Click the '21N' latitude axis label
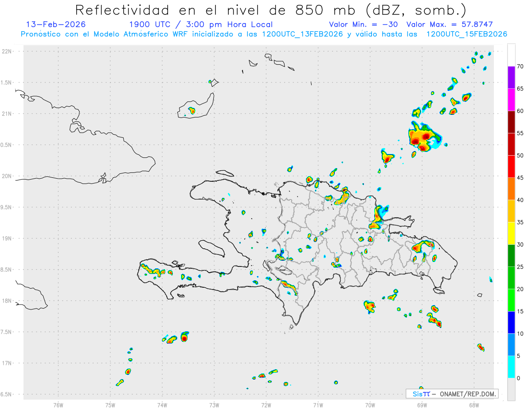 [8, 114]
